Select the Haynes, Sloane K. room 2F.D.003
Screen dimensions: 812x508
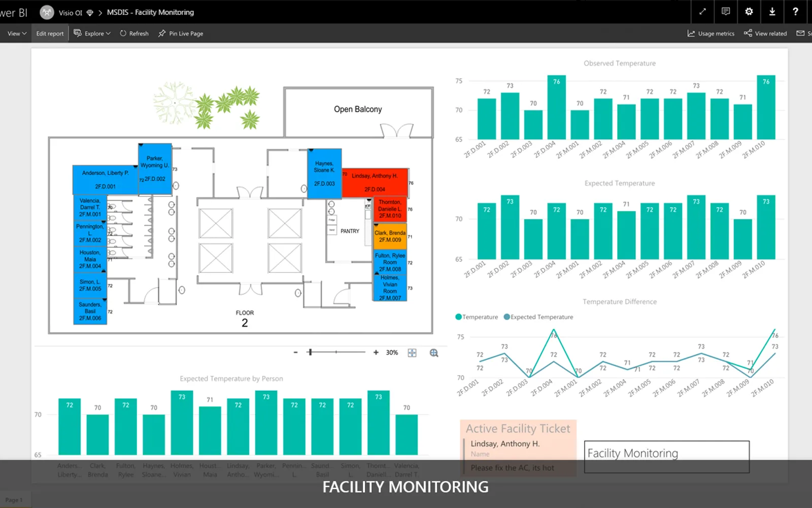coord(324,173)
